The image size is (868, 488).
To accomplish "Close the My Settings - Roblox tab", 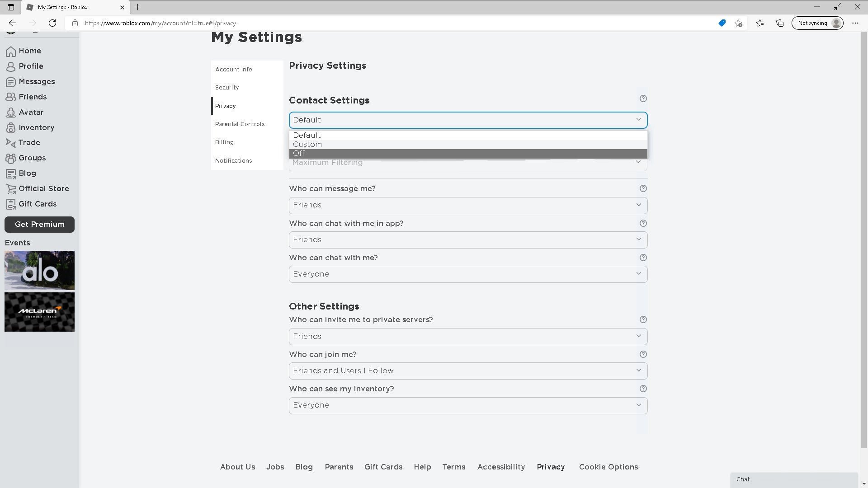I will 122,7.
